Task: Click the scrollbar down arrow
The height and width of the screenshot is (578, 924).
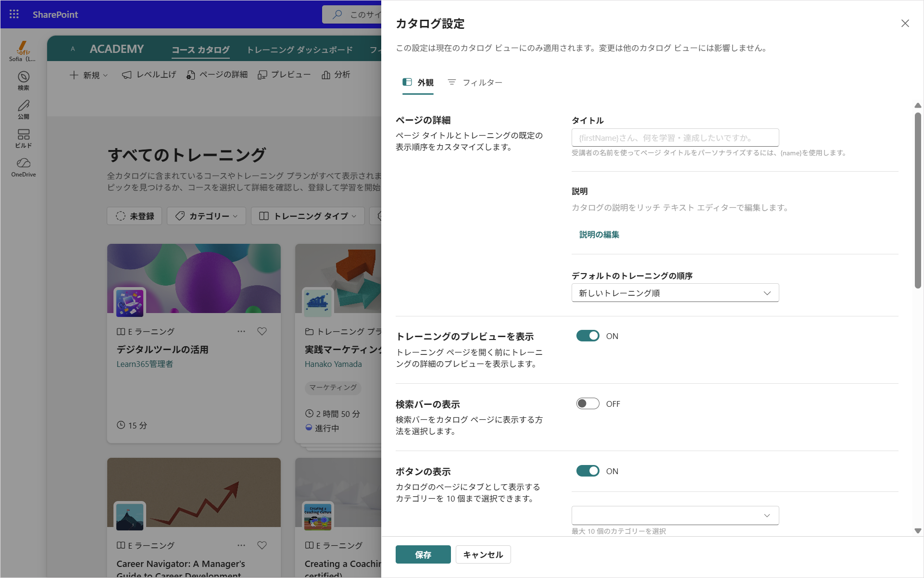Action: 918,531
